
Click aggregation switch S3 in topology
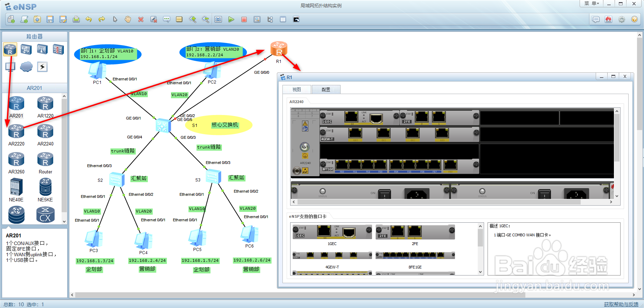tap(213, 177)
